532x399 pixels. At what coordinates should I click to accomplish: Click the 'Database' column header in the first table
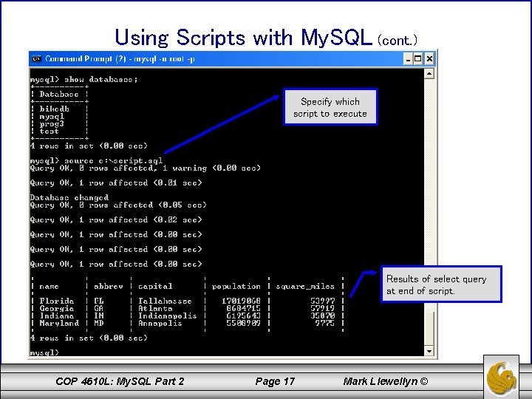click(59, 94)
